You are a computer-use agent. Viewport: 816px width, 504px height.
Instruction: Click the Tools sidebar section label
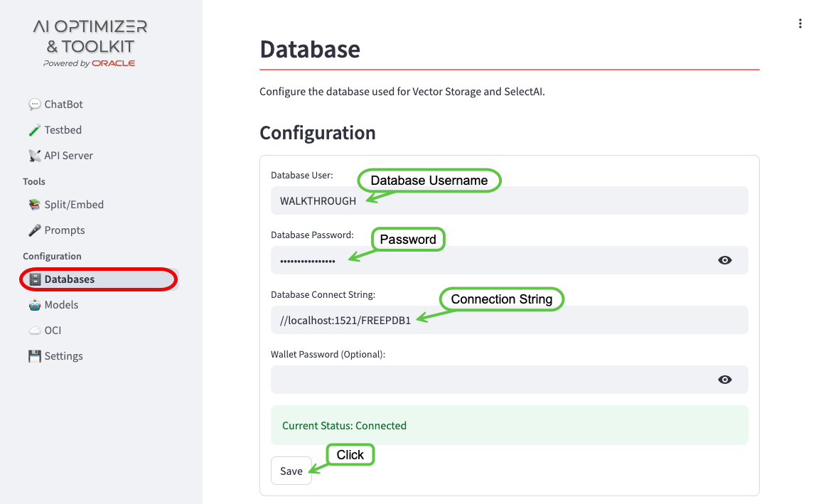34,181
